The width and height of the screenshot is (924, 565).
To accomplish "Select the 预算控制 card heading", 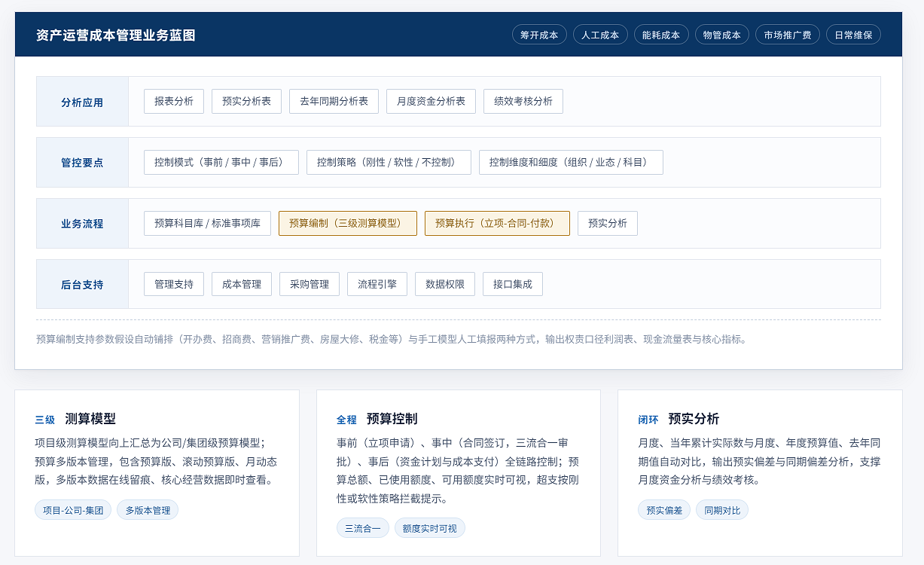I will (392, 419).
